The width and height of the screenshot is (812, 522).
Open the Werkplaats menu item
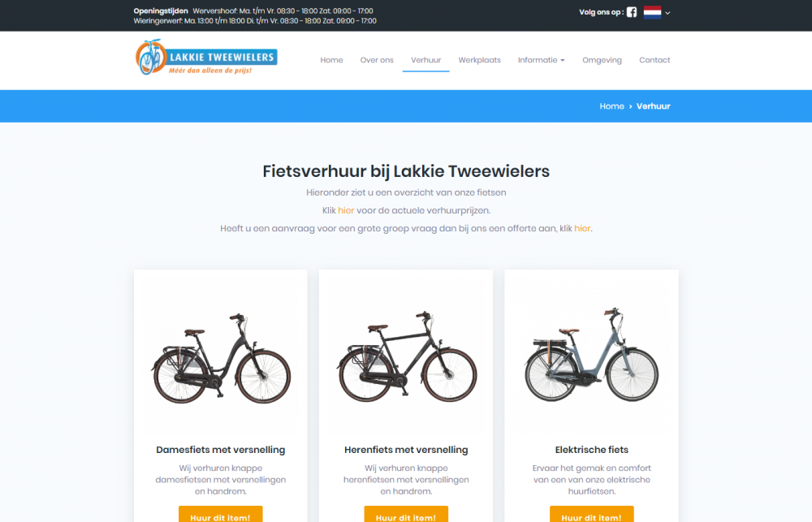pos(480,60)
